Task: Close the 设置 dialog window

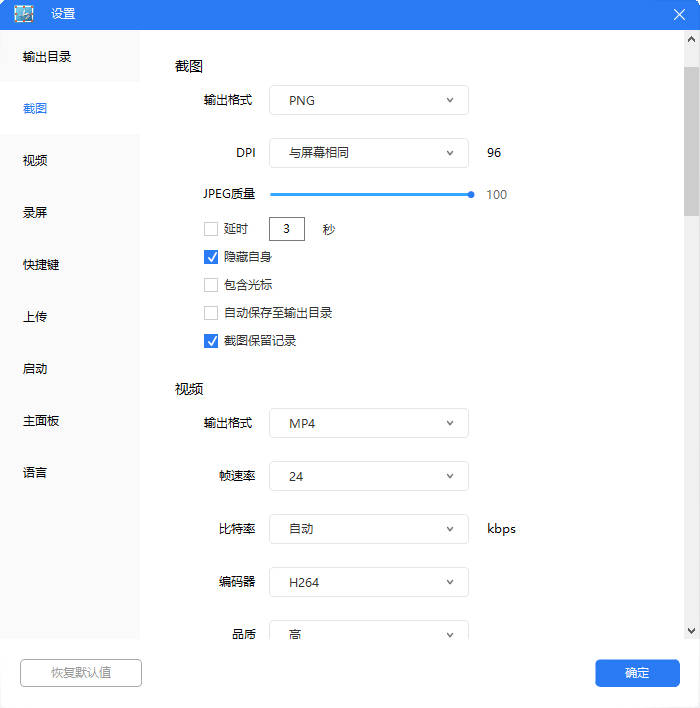Action: (679, 14)
